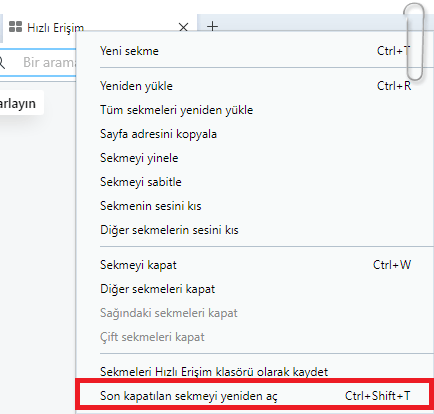This screenshot has width=434, height=414.
Task: Click Sekmeleri Hızlı Erişim klasörü olarak kaydet
Action: pos(255,372)
